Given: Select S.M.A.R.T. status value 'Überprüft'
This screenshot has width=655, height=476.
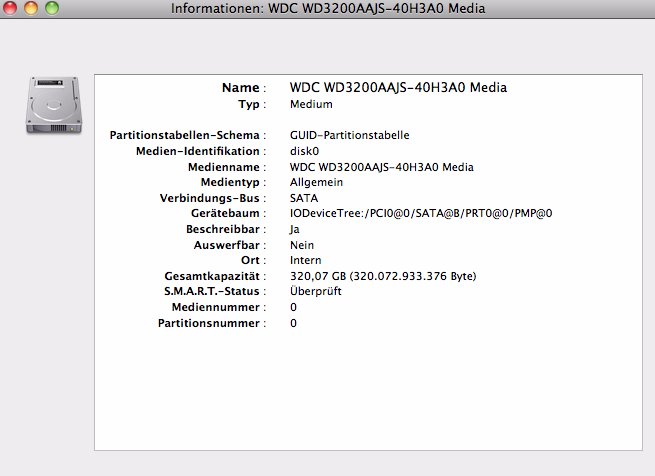Looking at the screenshot, I should [316, 291].
